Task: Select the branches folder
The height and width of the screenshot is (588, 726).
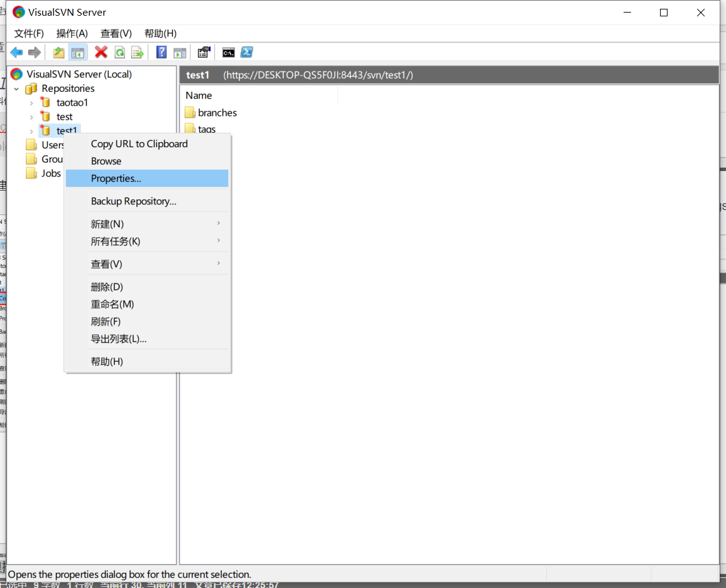Action: tap(211, 113)
